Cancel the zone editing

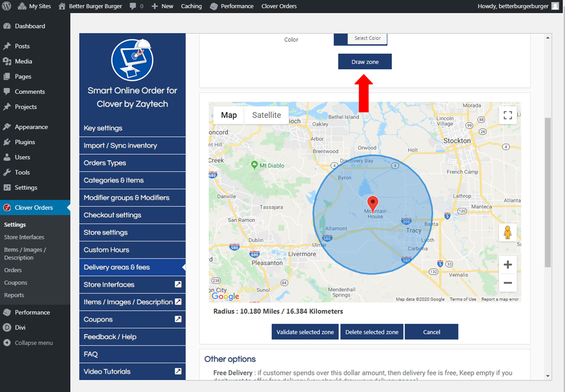point(431,332)
